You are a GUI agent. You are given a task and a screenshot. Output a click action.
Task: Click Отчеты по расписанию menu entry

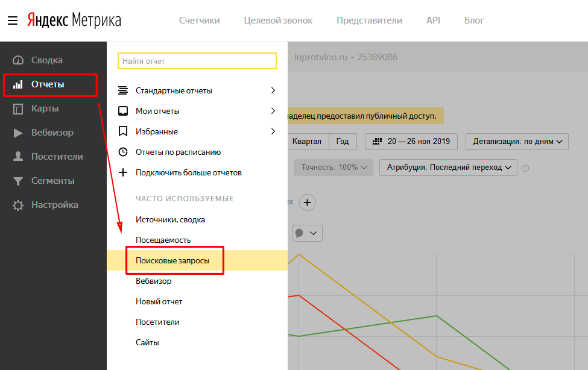pyautogui.click(x=178, y=152)
